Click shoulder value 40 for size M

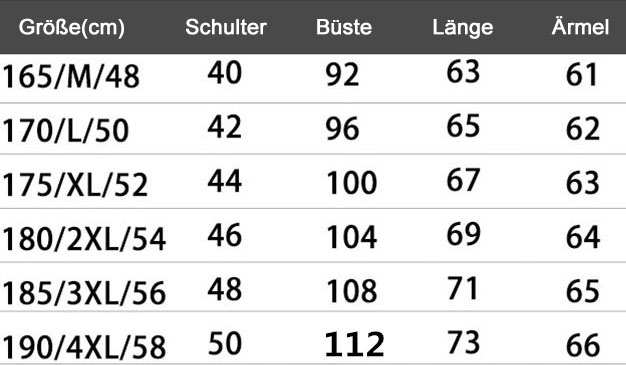(225, 73)
